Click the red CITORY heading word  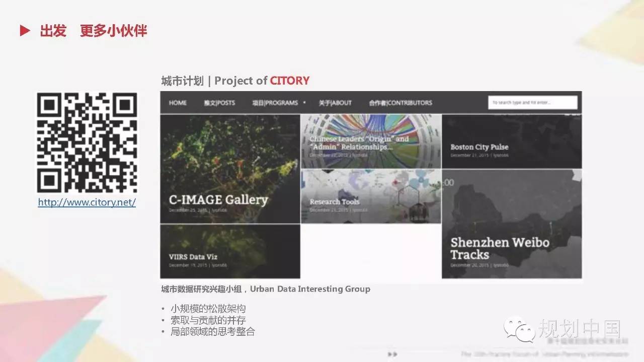290,81
